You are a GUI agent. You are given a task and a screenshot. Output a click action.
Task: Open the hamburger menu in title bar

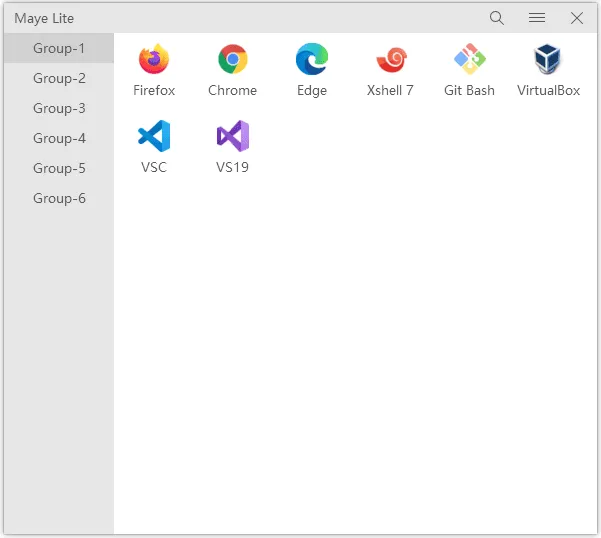[x=537, y=18]
